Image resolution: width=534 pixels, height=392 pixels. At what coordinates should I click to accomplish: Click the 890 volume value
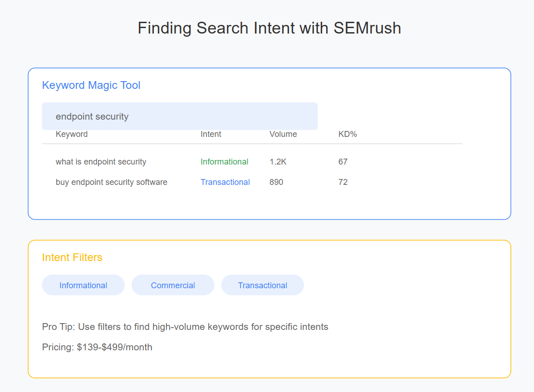click(x=276, y=182)
